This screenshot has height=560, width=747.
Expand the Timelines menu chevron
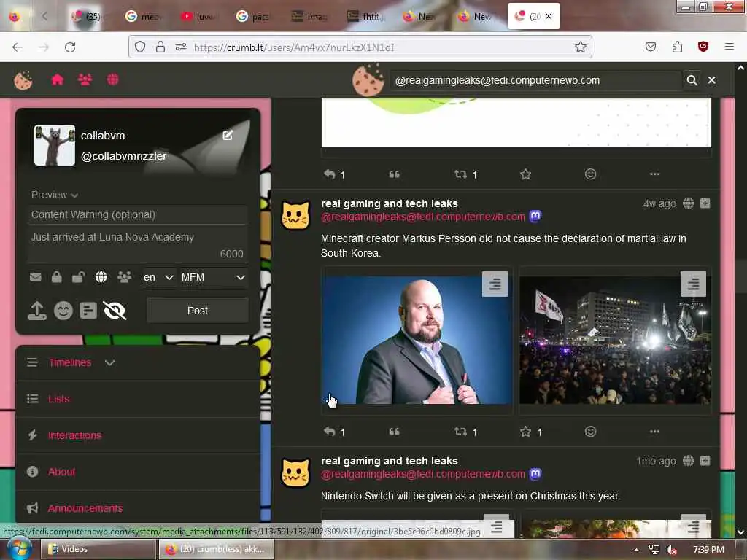[x=109, y=363]
